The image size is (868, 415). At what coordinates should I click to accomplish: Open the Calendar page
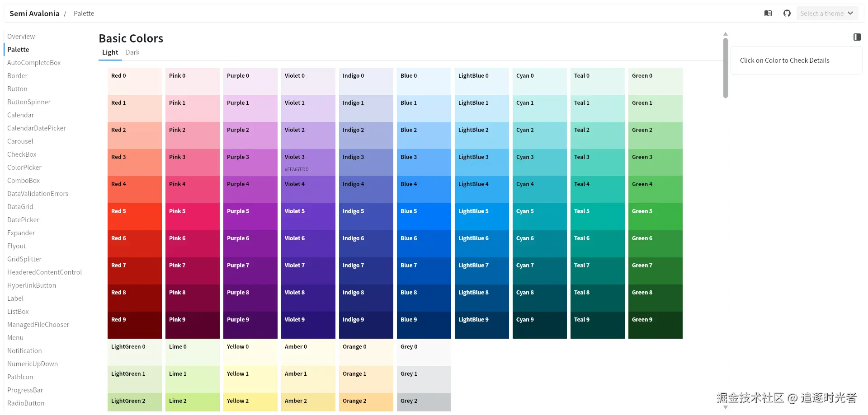[x=20, y=115]
